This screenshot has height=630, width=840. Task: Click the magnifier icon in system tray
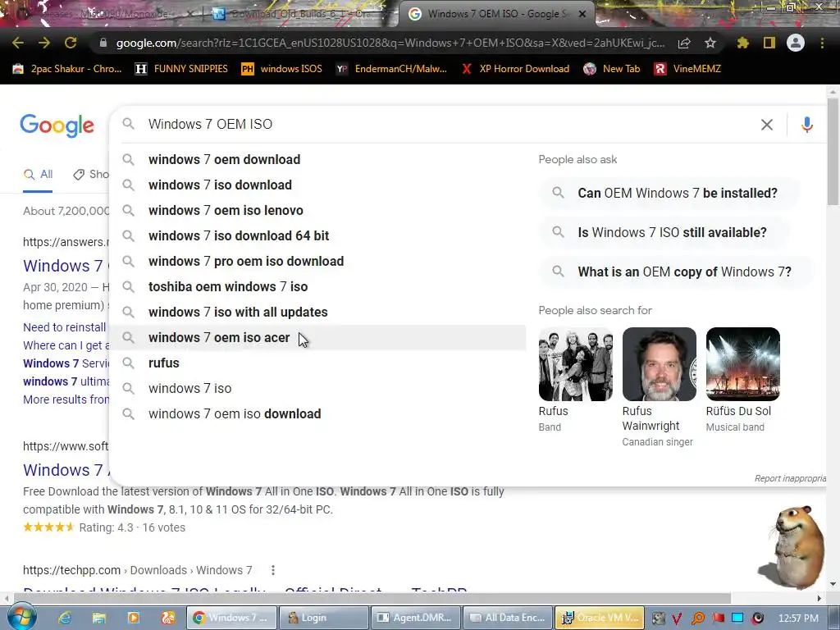pos(697,619)
